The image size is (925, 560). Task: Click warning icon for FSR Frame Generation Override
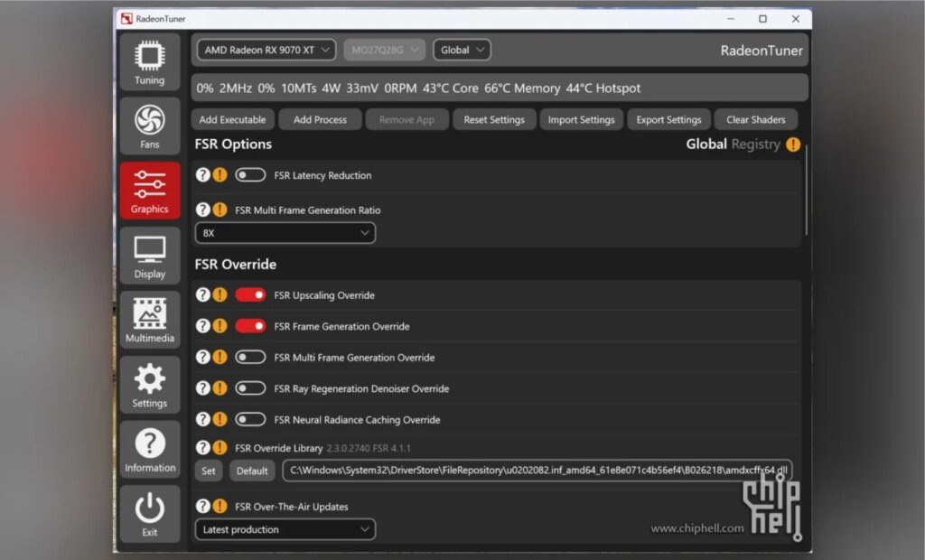220,326
